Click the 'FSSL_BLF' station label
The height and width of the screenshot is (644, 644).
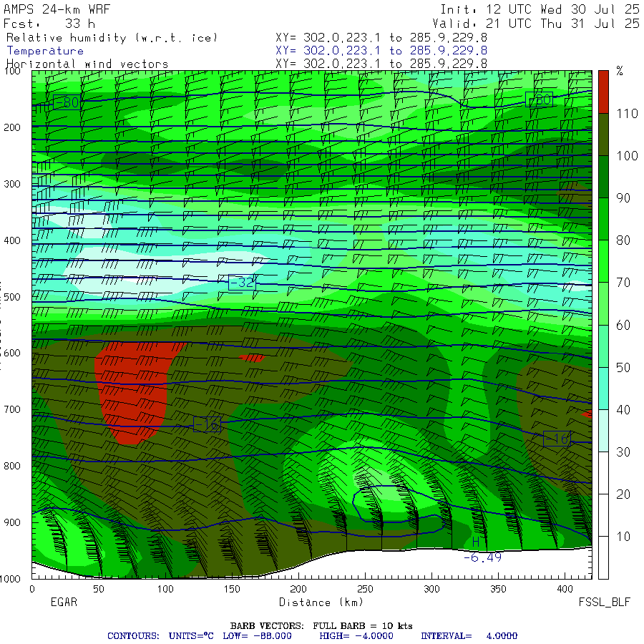(x=605, y=602)
